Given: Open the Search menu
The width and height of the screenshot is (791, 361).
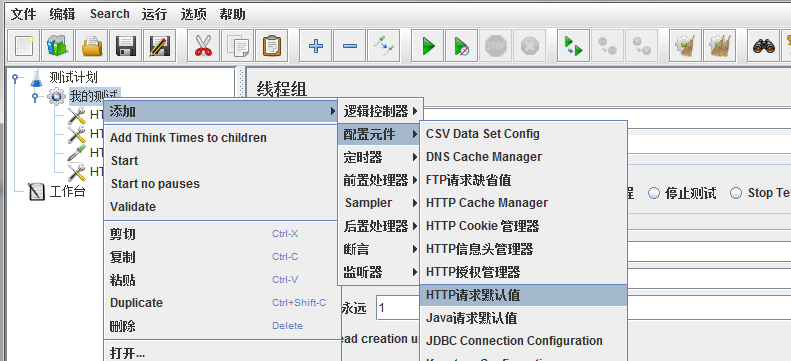Looking at the screenshot, I should (x=109, y=14).
